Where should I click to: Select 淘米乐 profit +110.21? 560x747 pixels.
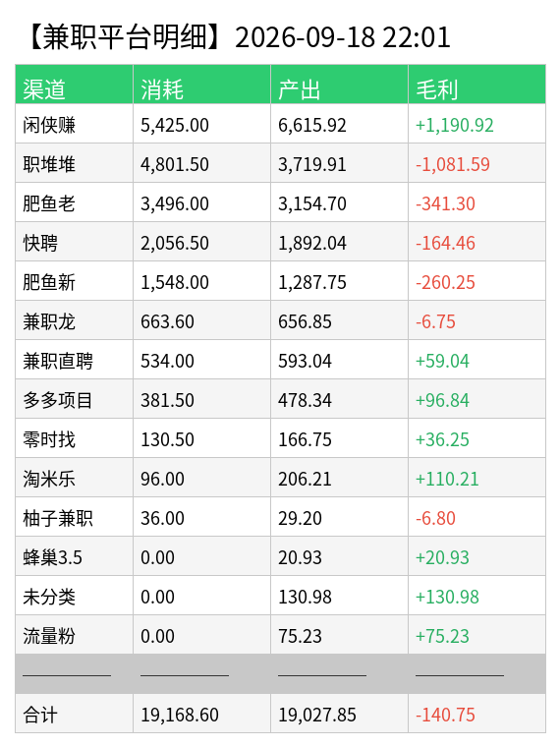click(x=447, y=480)
